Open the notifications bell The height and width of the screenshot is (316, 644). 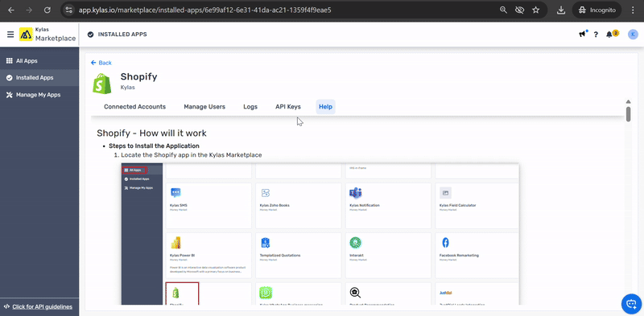[609, 35]
